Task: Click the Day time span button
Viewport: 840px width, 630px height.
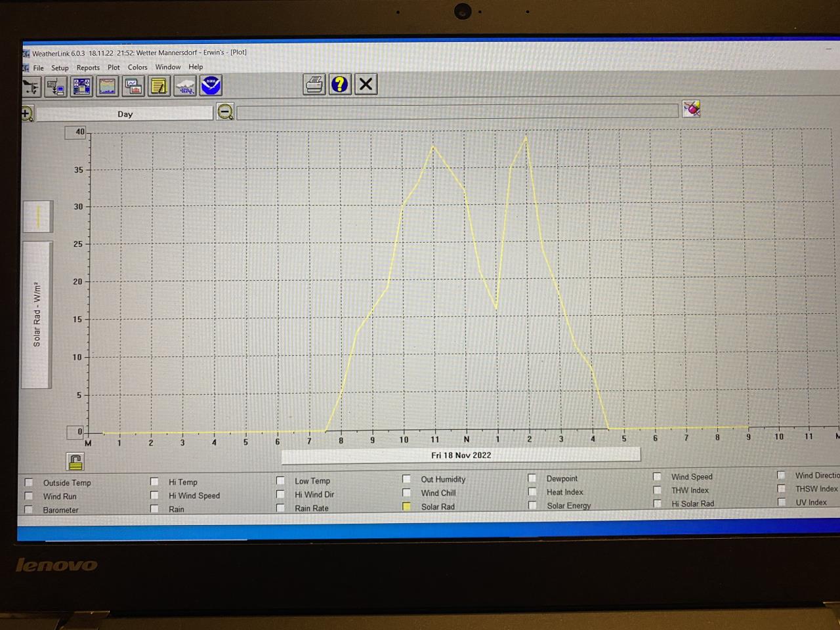Action: 125,114
